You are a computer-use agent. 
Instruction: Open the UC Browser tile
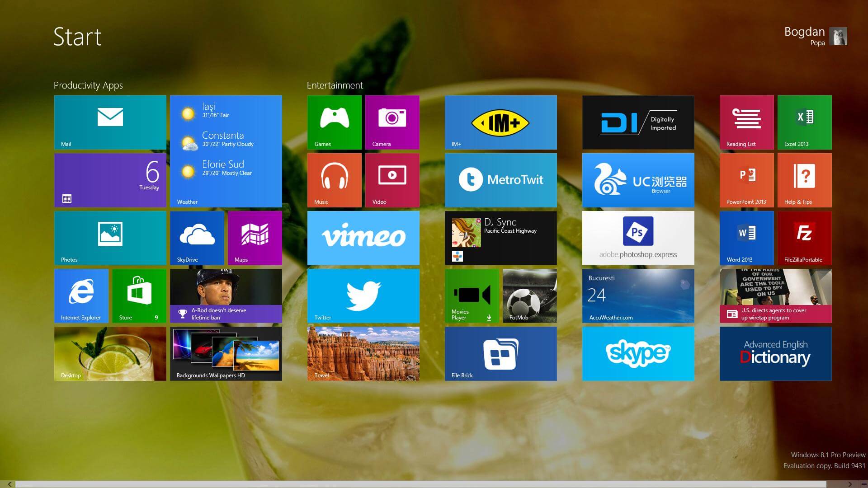coord(638,180)
